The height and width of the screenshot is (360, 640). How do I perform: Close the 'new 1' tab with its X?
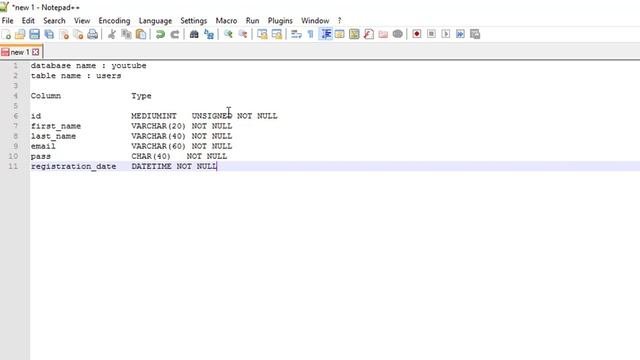pyautogui.click(x=36, y=52)
